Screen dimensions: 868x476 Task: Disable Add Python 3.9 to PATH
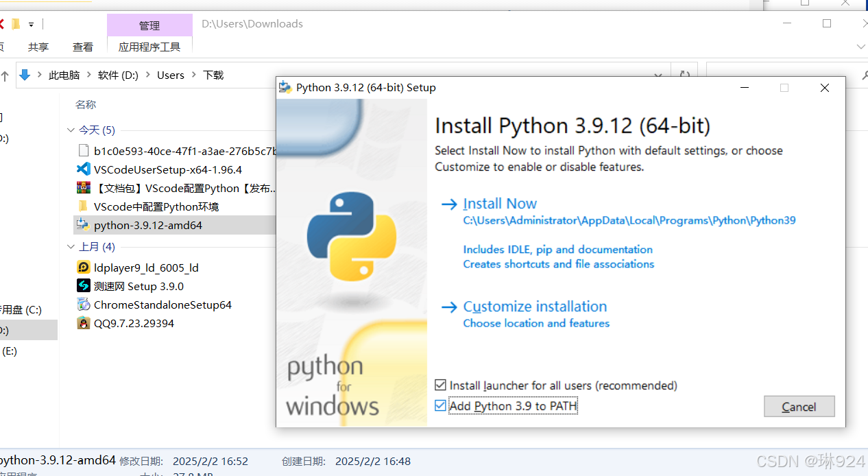pos(440,405)
